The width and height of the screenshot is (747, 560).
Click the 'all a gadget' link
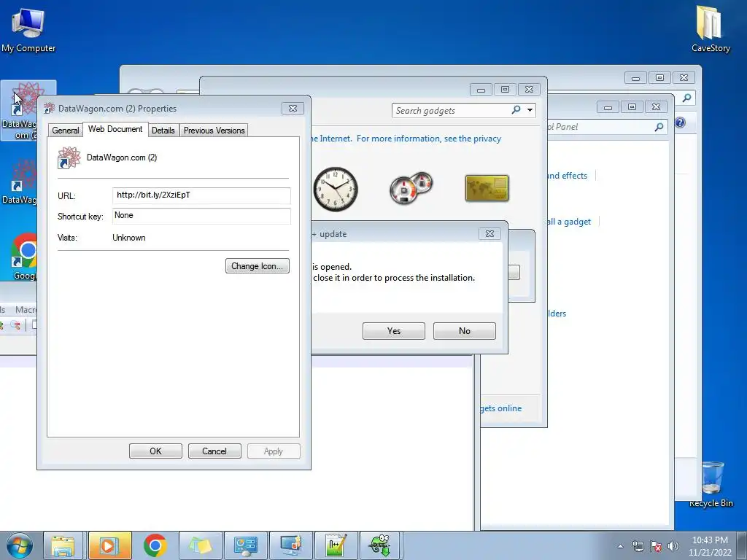pos(568,222)
